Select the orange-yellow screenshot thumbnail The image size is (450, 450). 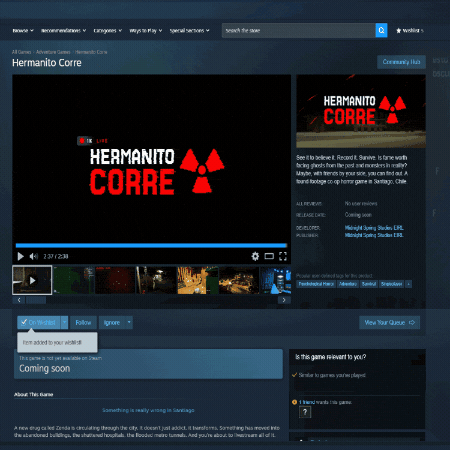click(198, 280)
